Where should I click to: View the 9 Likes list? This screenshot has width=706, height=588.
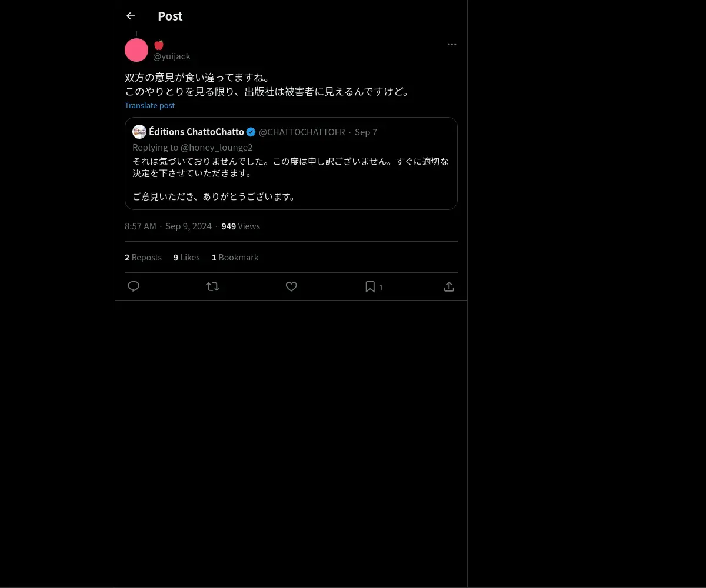187,257
